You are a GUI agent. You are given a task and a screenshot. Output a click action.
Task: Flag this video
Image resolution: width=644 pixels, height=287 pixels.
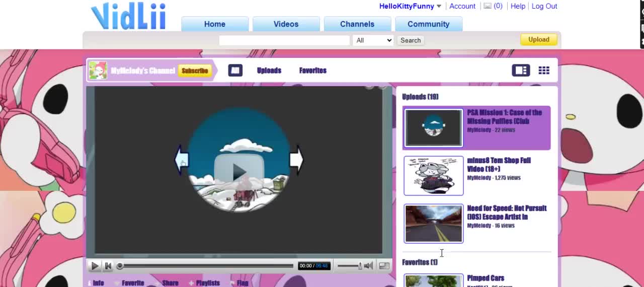pyautogui.click(x=239, y=283)
